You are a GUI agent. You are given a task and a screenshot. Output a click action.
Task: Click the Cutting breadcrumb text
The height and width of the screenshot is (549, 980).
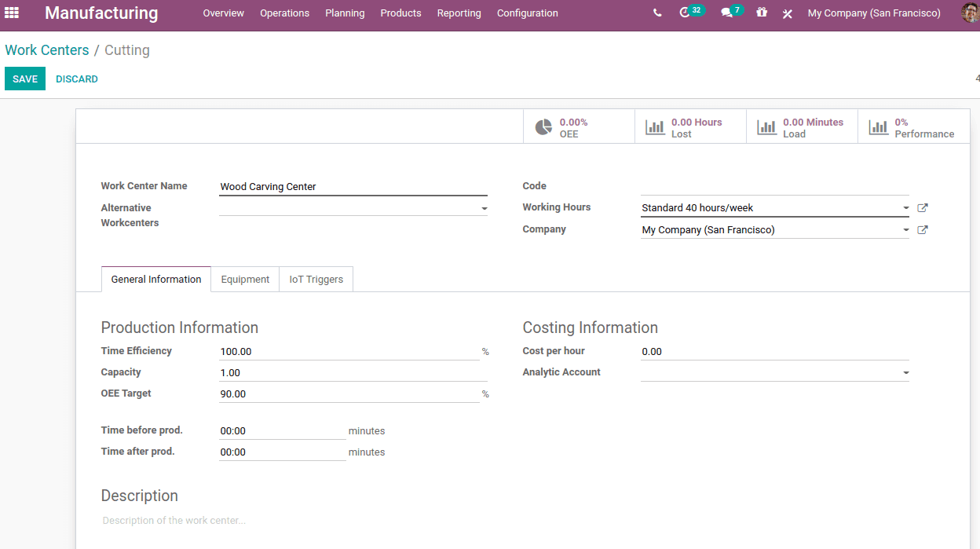pyautogui.click(x=127, y=50)
